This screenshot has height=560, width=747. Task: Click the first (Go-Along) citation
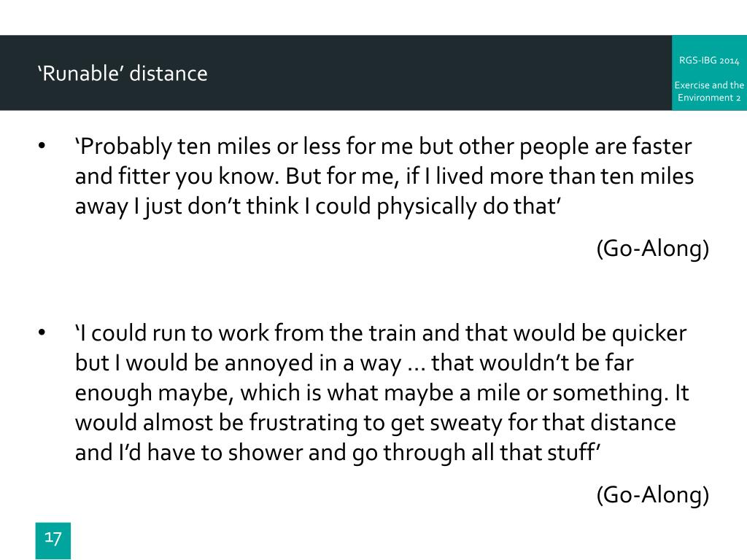[x=653, y=249]
